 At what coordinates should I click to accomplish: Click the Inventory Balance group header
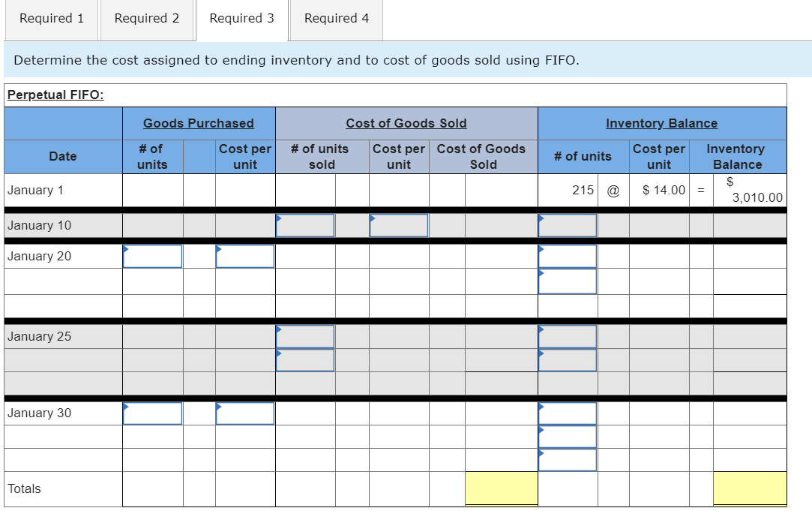pos(662,123)
